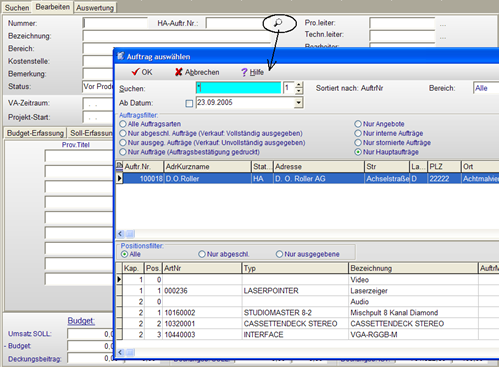This screenshot has width=501, height=367.
Task: Increase the Suchen spinner value
Action: tap(299, 85)
